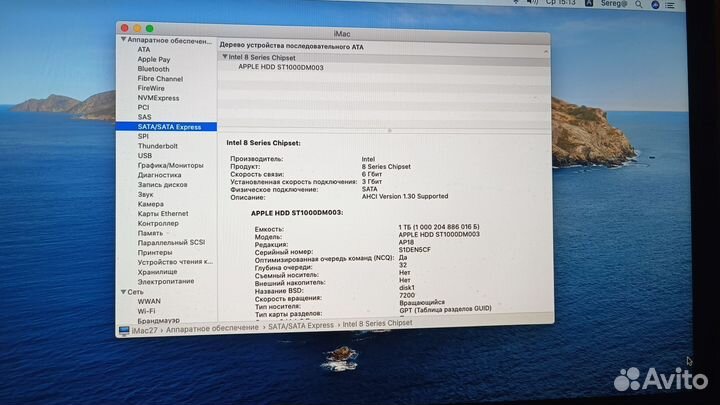The width and height of the screenshot is (720, 405).
Task: Click the rotation speed value 7200
Action: [x=407, y=295]
